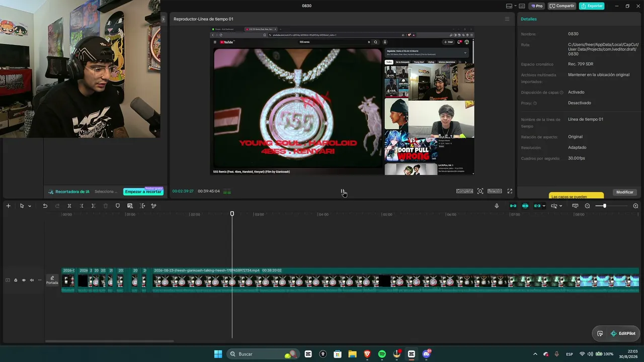This screenshot has width=644, height=362.
Task: Click the Portada cover button
Action: [52, 280]
